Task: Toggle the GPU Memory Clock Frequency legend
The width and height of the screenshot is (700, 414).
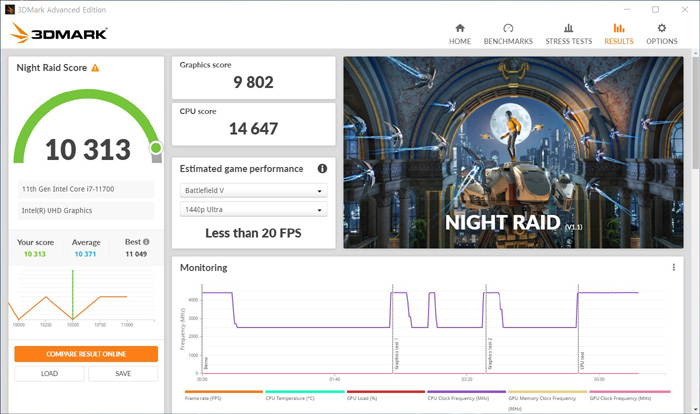Action: click(547, 400)
